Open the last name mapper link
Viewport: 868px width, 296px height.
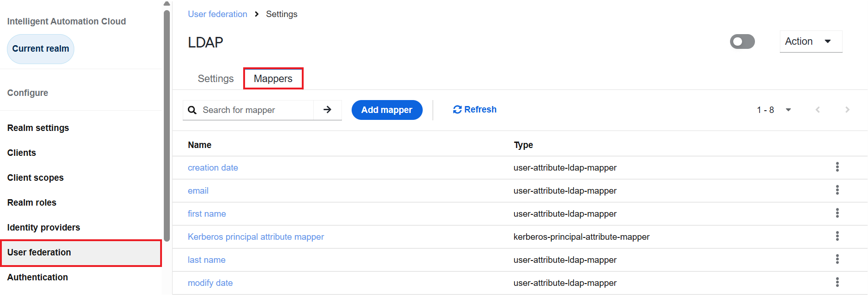tap(206, 260)
